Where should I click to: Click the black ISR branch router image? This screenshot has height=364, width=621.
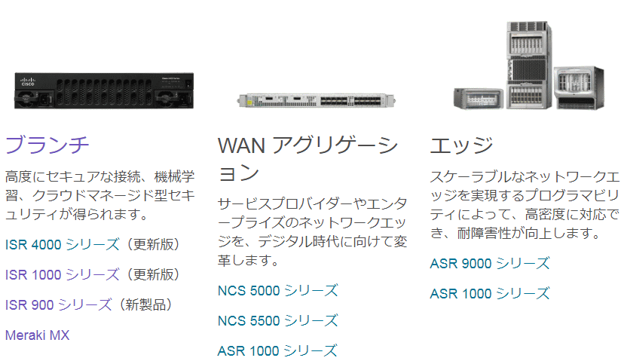point(104,90)
